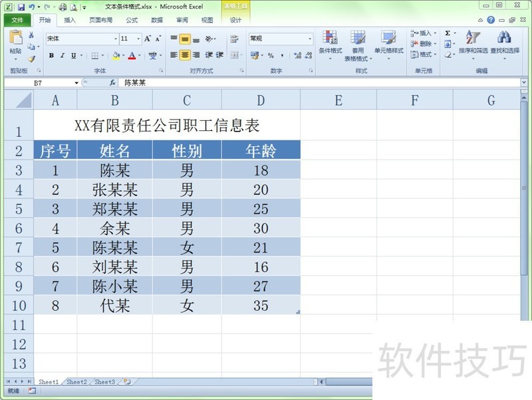Click the Cut scissors icon
This screenshot has height=400, width=532.
tap(31, 35)
